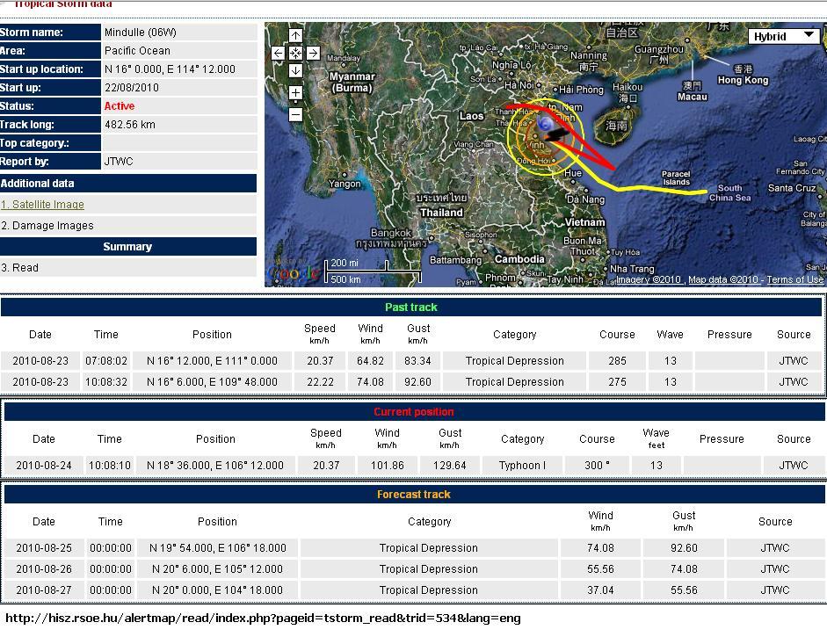Click the 2010-08-25 forecast row date
Screen dimensions: 827x644
coord(43,548)
